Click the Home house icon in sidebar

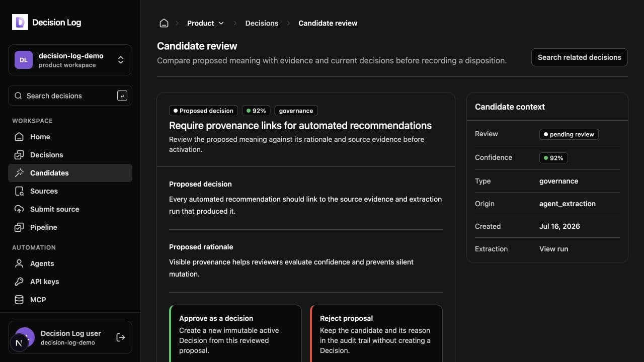[19, 137]
